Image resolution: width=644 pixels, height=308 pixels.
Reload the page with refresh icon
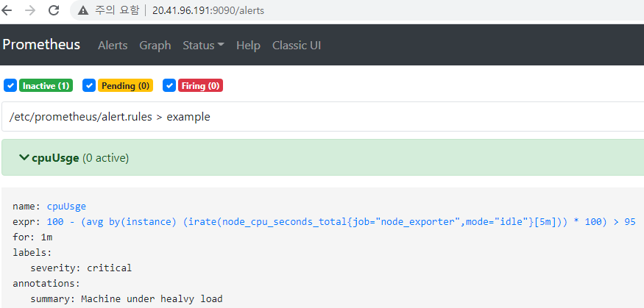click(x=54, y=11)
